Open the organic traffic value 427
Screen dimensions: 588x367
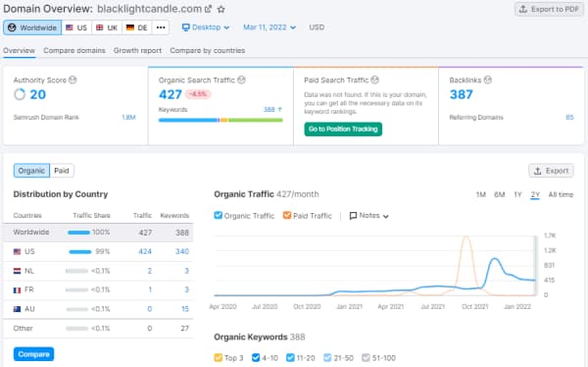click(x=171, y=94)
